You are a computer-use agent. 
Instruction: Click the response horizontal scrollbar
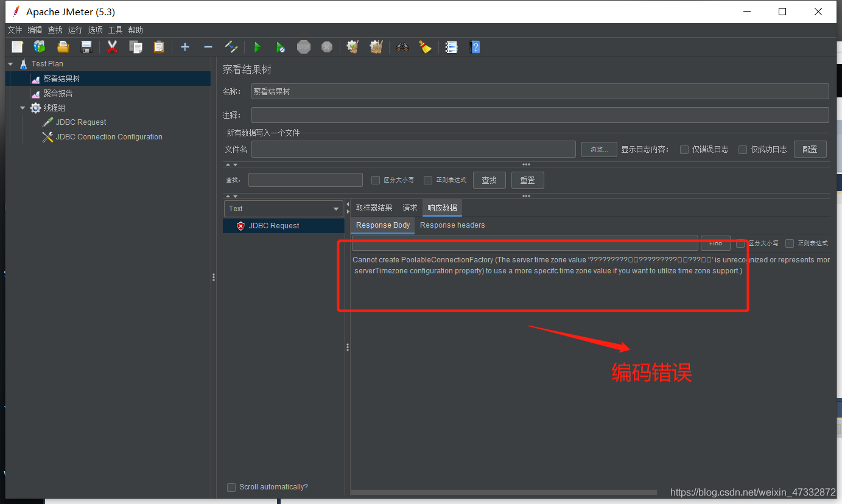click(504, 492)
